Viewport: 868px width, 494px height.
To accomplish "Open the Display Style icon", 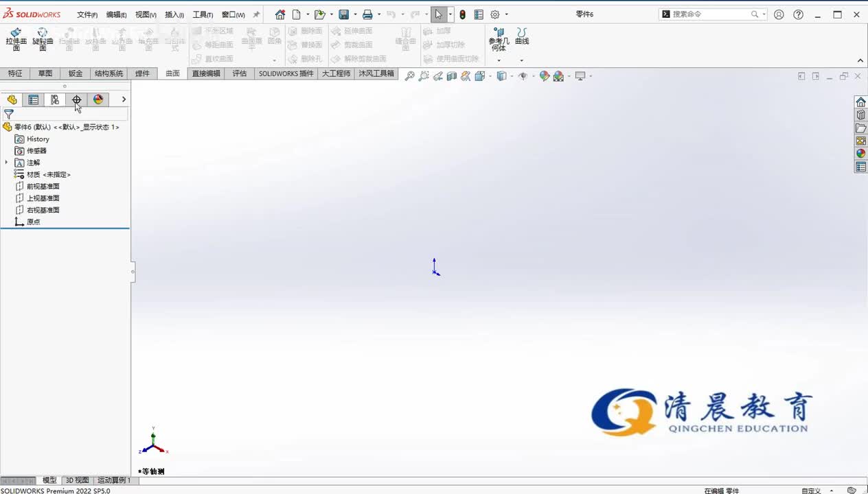I will [x=501, y=76].
